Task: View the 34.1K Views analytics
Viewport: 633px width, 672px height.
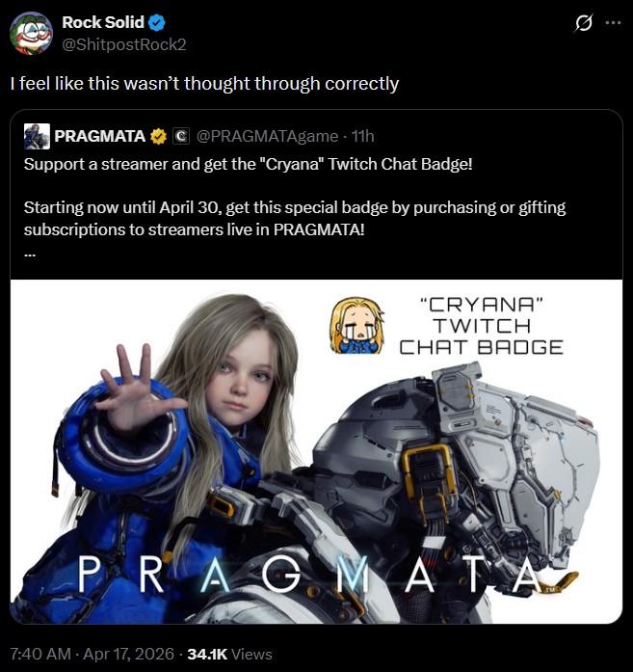Action: (x=229, y=654)
